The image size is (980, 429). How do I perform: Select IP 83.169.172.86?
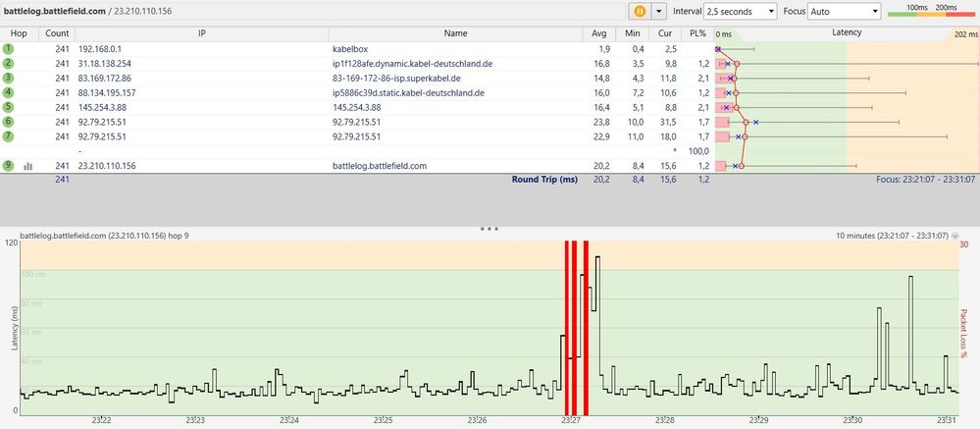(104, 79)
